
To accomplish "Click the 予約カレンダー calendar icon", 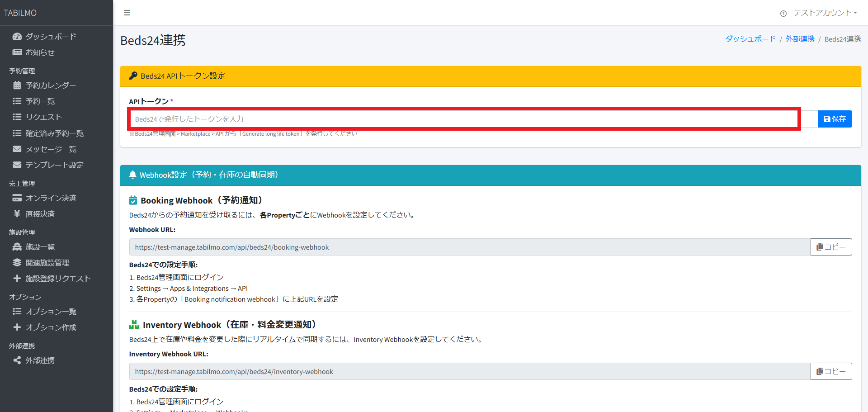I will [x=17, y=85].
